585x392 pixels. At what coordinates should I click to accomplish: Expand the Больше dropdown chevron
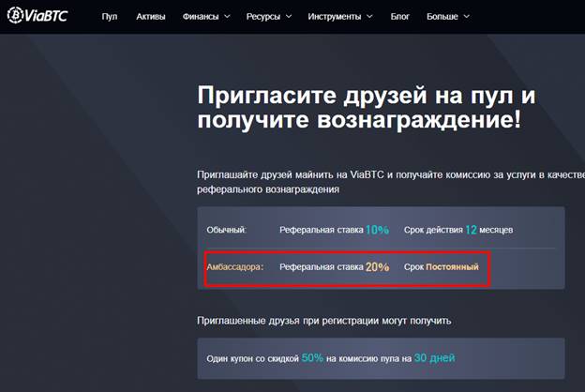pos(466,17)
